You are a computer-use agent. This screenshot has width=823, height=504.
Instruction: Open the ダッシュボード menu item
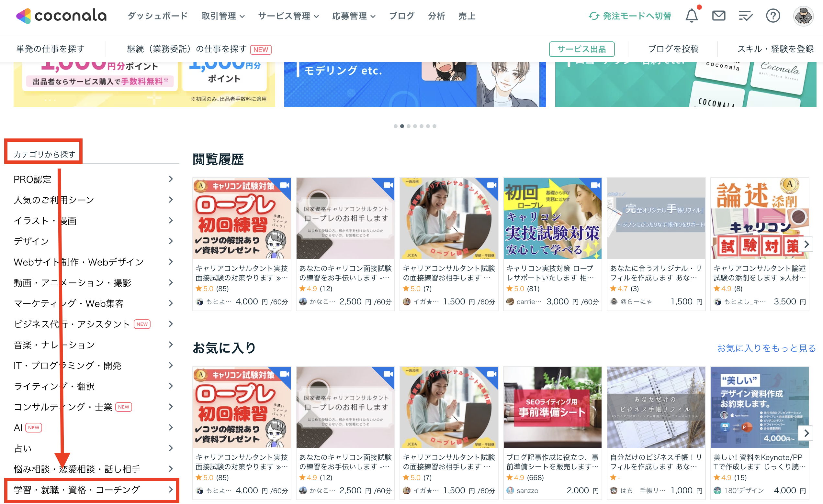click(x=158, y=16)
